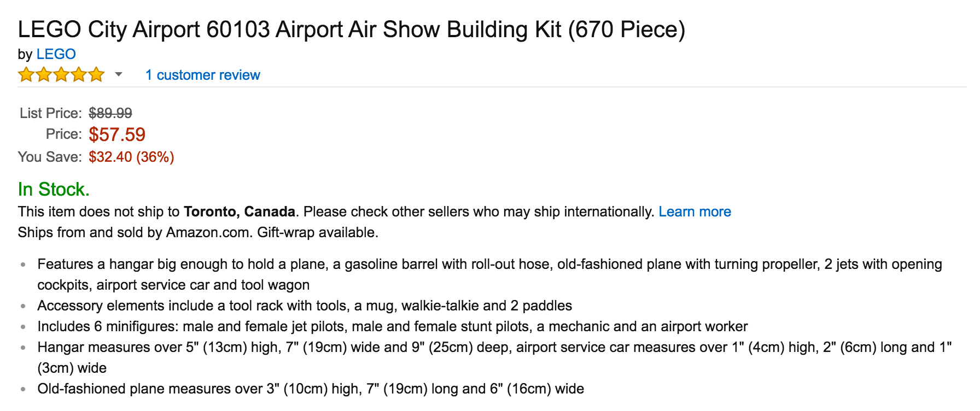Click the LEGO City Airport product title
The height and width of the screenshot is (411, 980).
tap(351, 30)
